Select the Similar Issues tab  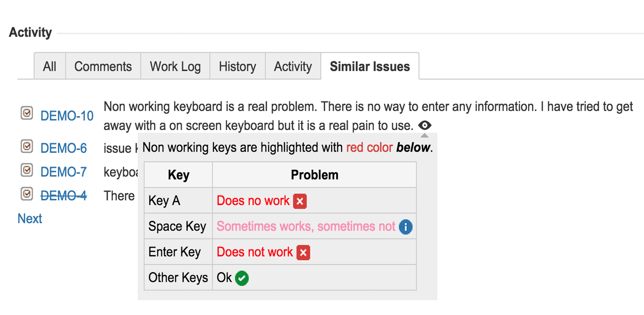click(370, 66)
